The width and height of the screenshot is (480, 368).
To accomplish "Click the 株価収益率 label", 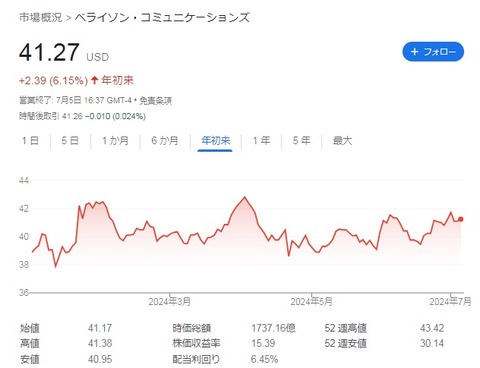I will pyautogui.click(x=196, y=343).
